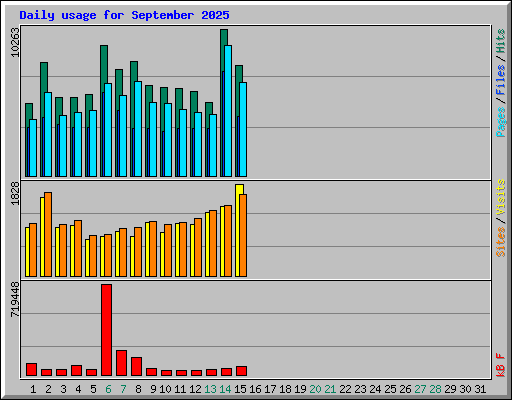This screenshot has width=512, height=400.
Task: Click the 1828 maximum visits value
Action: point(15,194)
